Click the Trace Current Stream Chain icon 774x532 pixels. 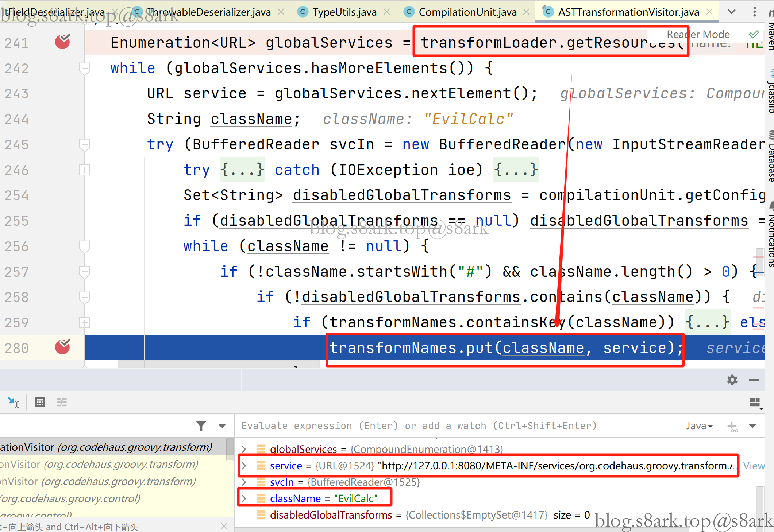pos(62,403)
